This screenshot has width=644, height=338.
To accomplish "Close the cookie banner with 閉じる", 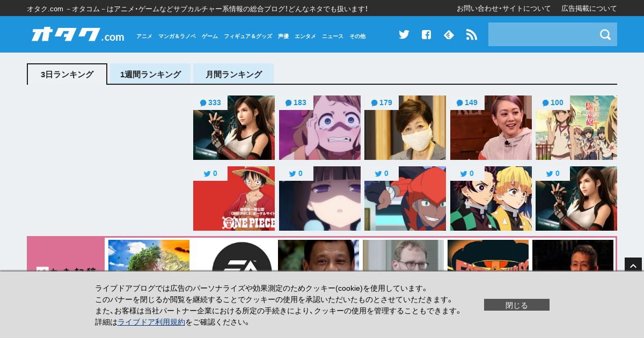I will [517, 305].
